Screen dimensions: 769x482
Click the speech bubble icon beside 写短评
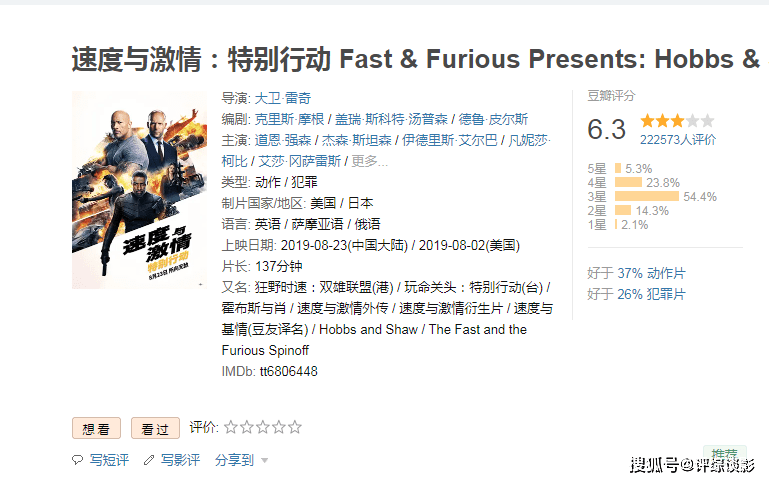(x=78, y=460)
